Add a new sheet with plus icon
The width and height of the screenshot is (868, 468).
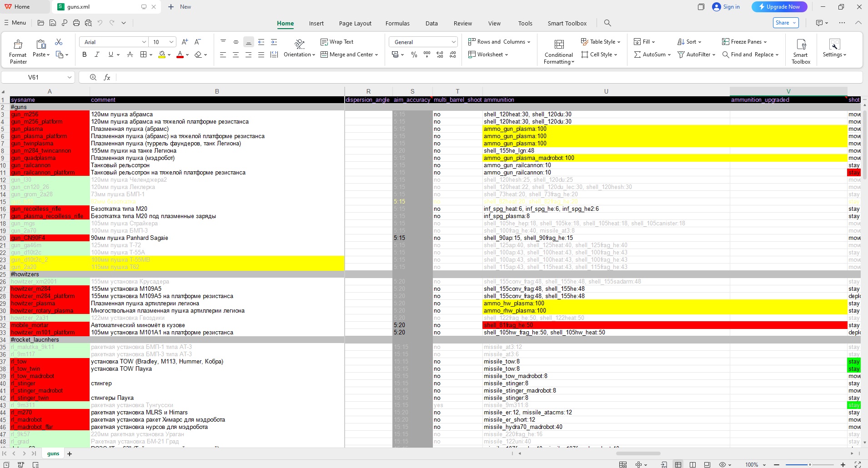pos(70,453)
